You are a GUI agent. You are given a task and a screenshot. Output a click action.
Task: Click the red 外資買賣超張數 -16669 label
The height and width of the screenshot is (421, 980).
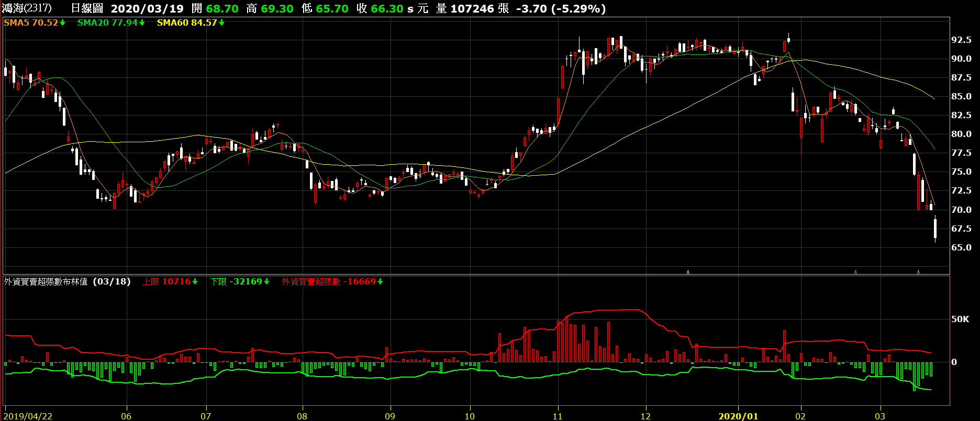pos(329,282)
